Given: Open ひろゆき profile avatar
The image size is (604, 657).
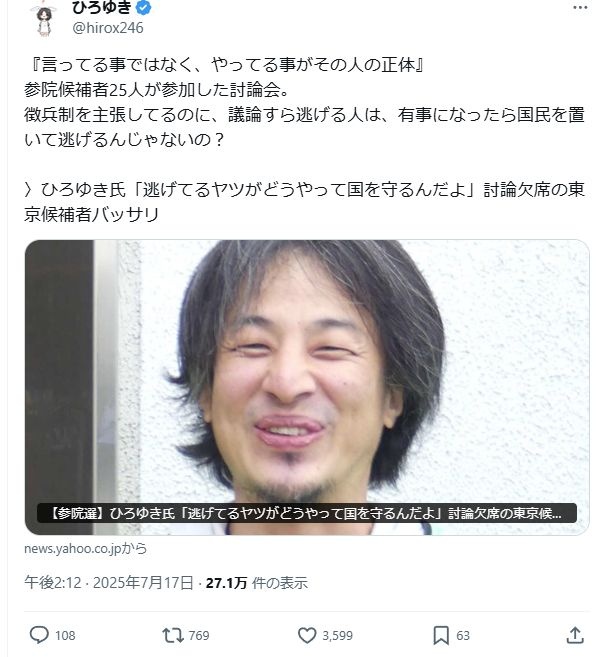Looking at the screenshot, I should coord(44,18).
